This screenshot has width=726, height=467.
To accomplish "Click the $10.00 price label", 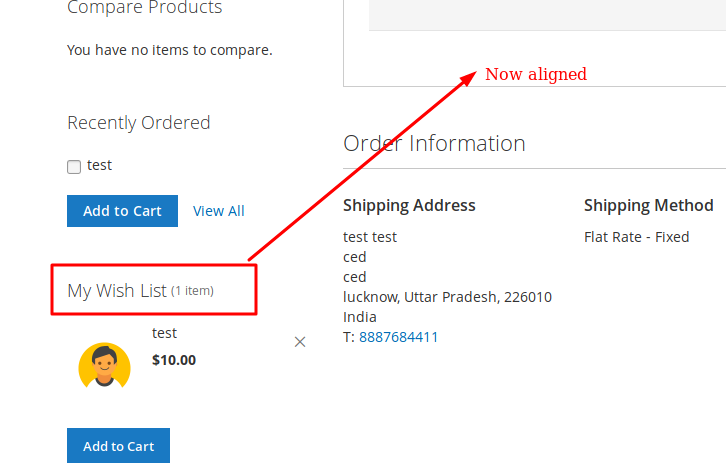I will click(174, 360).
